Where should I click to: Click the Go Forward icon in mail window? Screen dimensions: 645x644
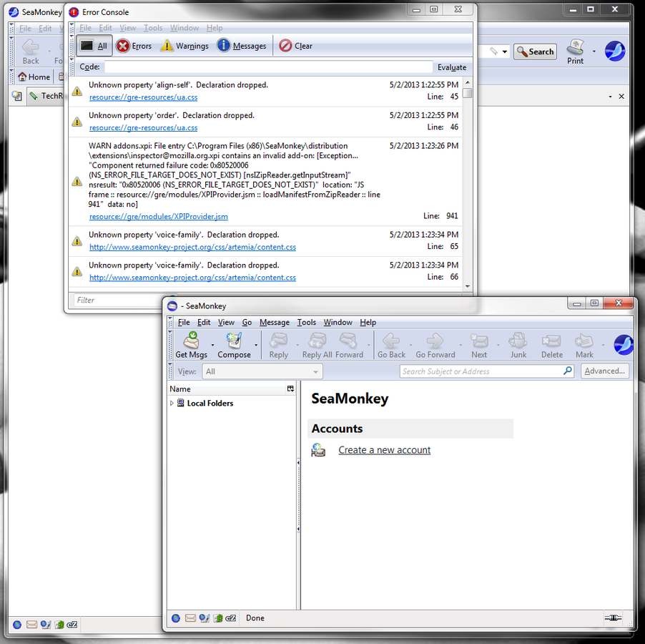(x=435, y=341)
